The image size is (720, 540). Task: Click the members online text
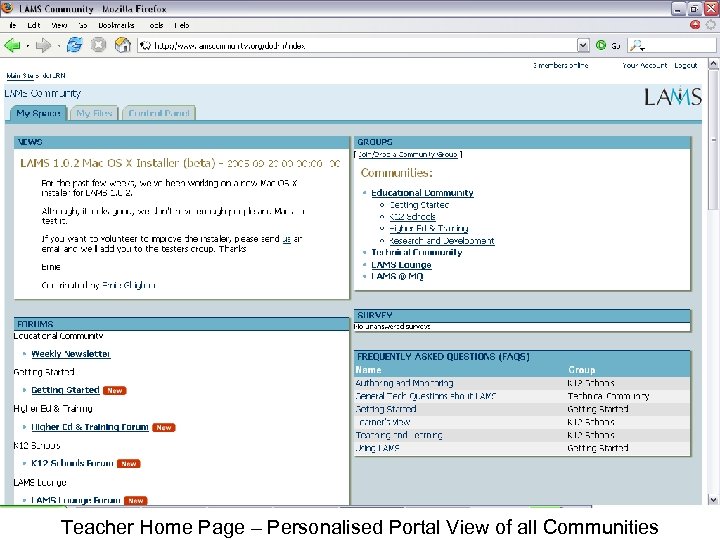coord(561,65)
